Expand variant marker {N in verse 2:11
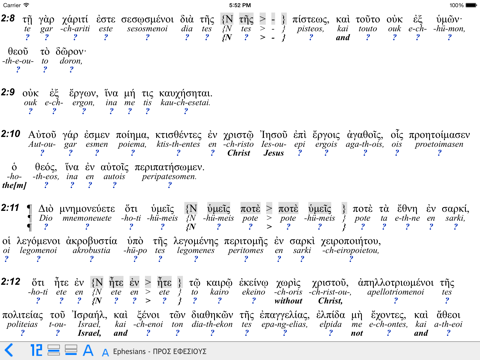Image resolution: width=480 pixels, height=360 pixels. click(192, 209)
